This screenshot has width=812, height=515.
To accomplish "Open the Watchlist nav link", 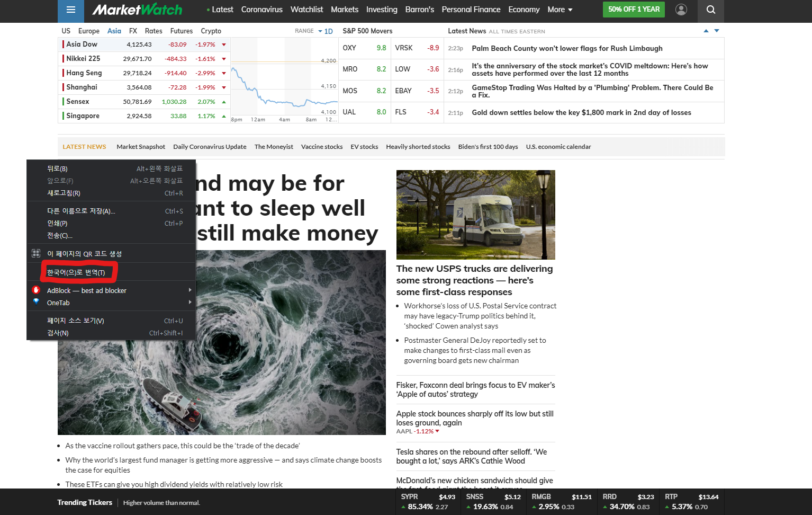I will (306, 10).
